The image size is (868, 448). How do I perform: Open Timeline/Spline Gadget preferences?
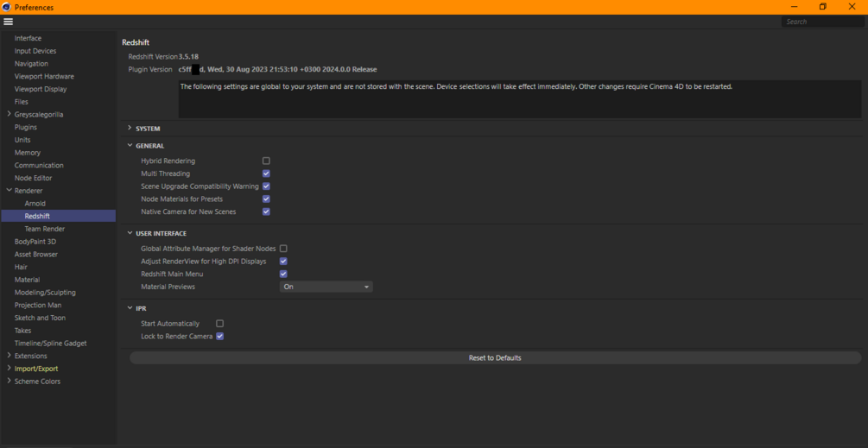(x=50, y=344)
